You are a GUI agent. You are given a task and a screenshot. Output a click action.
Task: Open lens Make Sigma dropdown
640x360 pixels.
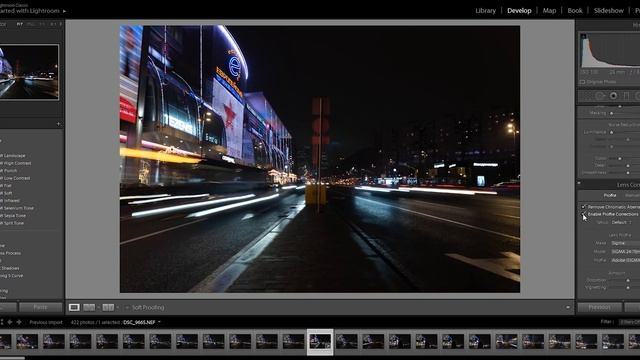pos(625,243)
